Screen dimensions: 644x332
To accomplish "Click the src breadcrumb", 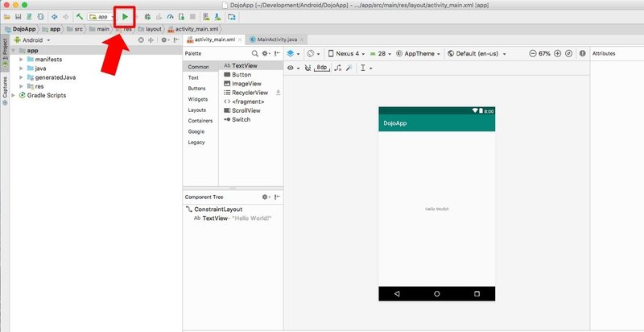I will (x=75, y=29).
